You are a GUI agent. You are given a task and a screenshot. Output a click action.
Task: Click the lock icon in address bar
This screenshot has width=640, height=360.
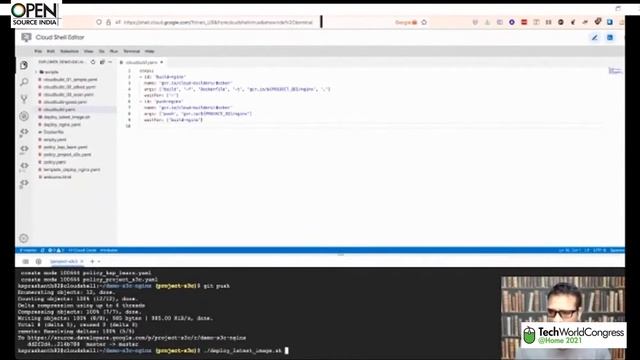click(x=109, y=22)
